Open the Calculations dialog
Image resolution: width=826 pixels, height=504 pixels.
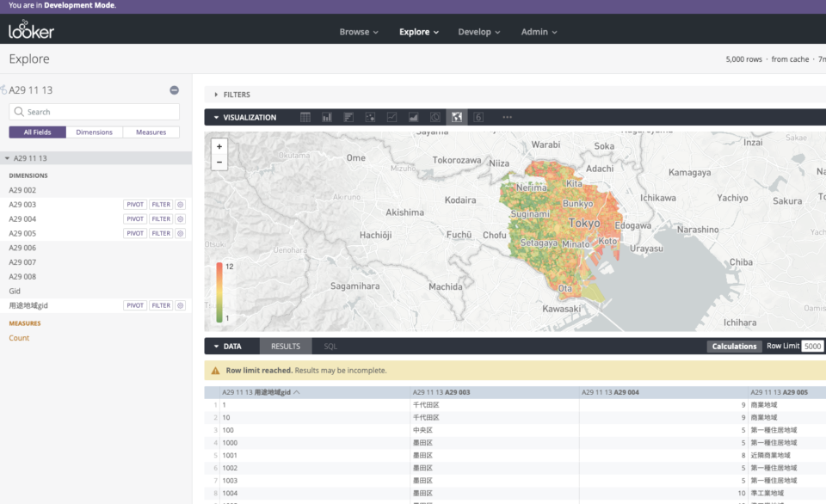point(734,346)
